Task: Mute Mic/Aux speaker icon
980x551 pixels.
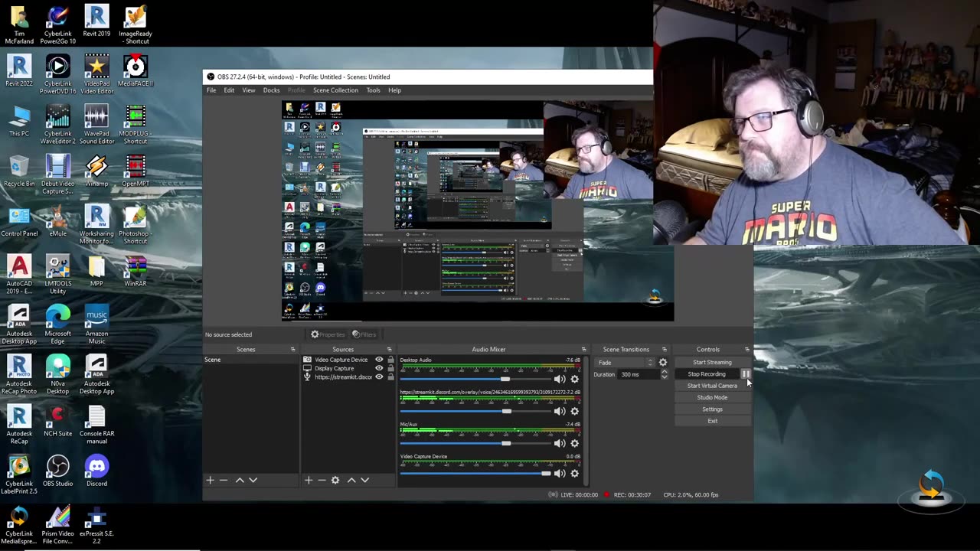Action: click(560, 443)
